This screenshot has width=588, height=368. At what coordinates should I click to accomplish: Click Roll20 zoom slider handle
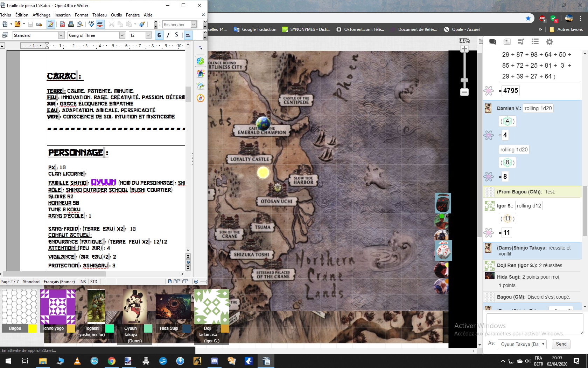pyautogui.click(x=464, y=81)
